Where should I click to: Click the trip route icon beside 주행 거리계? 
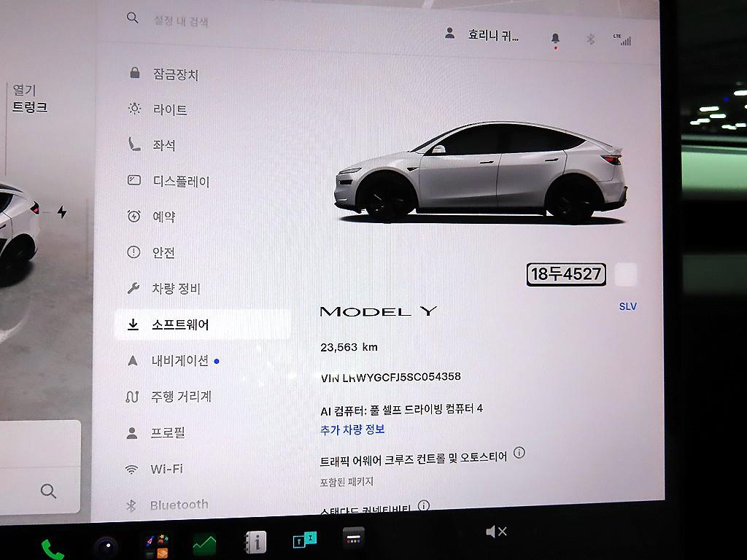pos(132,396)
